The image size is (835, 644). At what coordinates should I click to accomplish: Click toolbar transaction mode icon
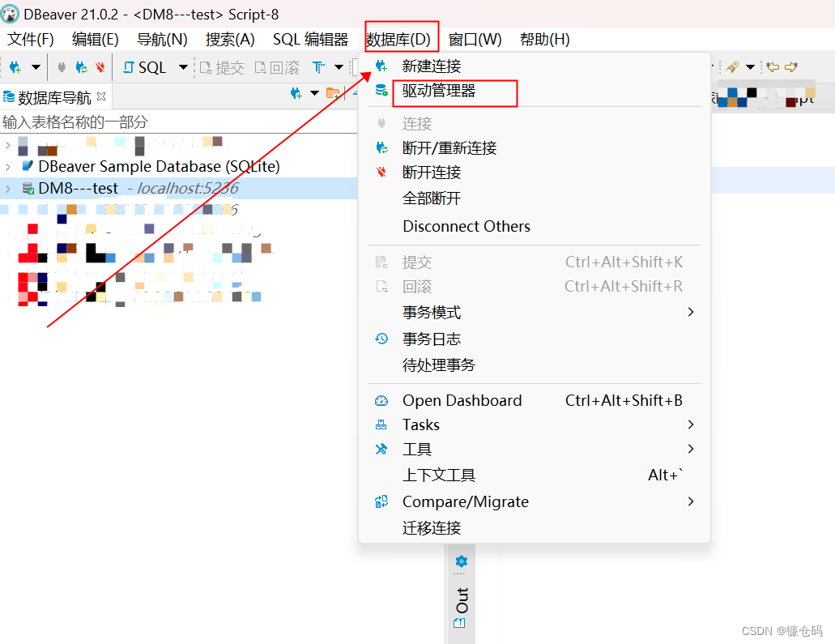pyautogui.click(x=318, y=67)
